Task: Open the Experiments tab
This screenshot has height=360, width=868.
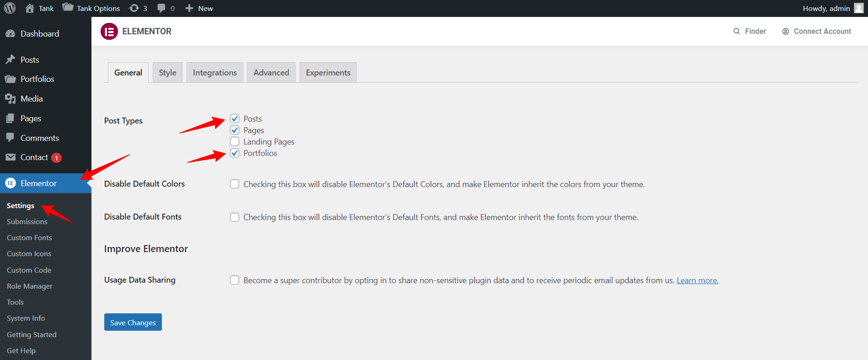Action: (x=328, y=73)
